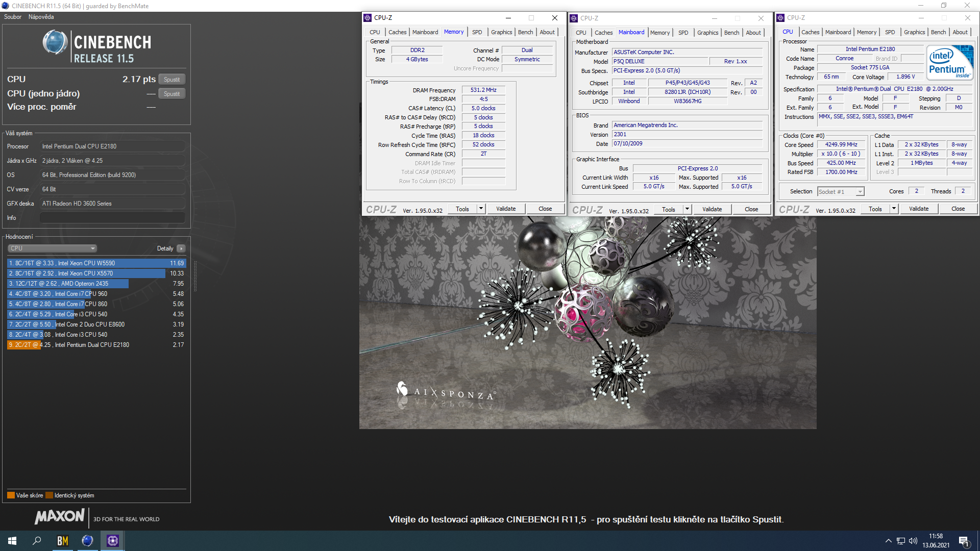Click DRAM Frequency value 531.2 MHz
The width and height of the screenshot is (980, 551).
click(483, 90)
